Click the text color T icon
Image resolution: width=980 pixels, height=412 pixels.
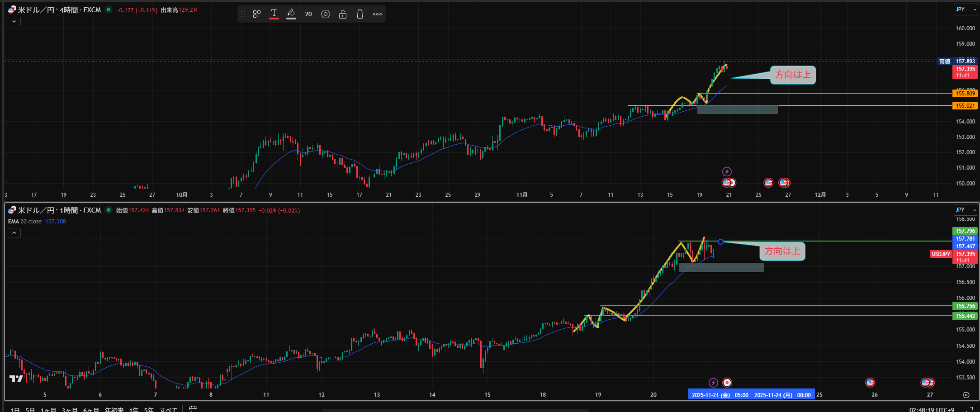pos(274,14)
